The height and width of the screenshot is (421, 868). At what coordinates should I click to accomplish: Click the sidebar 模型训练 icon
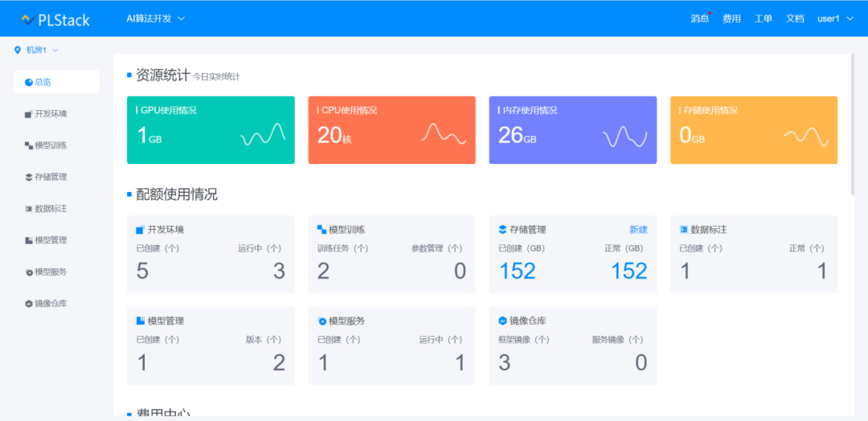(29, 145)
